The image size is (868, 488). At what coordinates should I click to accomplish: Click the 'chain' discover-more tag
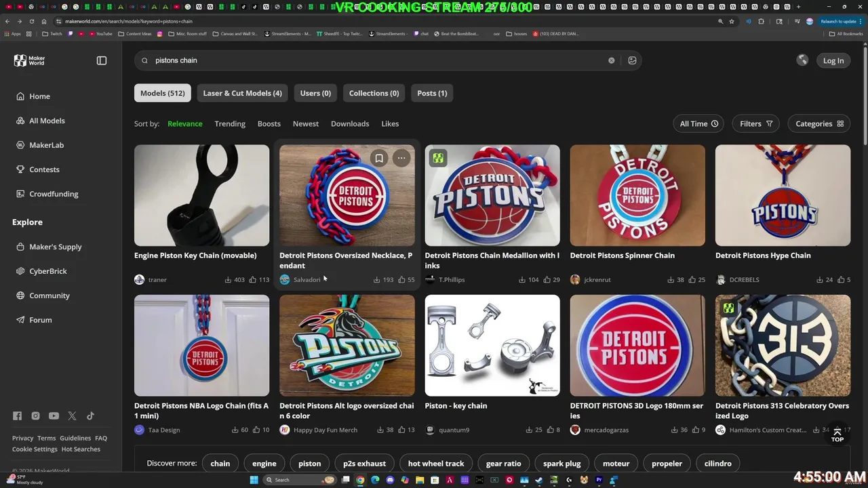(220, 464)
